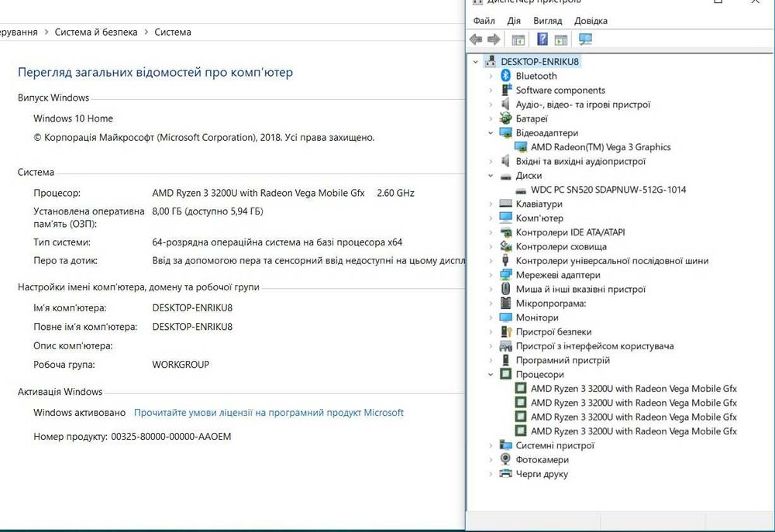Open the Дія menu
The image size is (775, 532).
point(514,21)
